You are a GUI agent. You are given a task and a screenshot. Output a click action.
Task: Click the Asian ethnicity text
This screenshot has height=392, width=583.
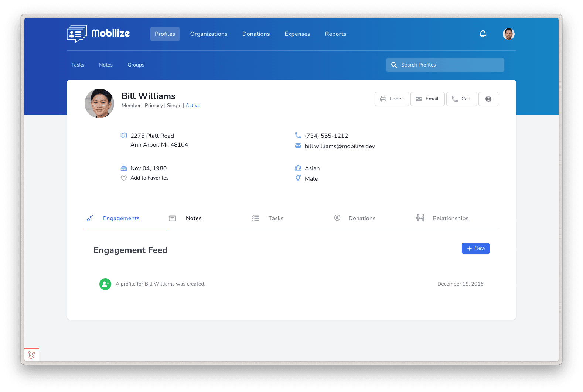click(x=312, y=168)
